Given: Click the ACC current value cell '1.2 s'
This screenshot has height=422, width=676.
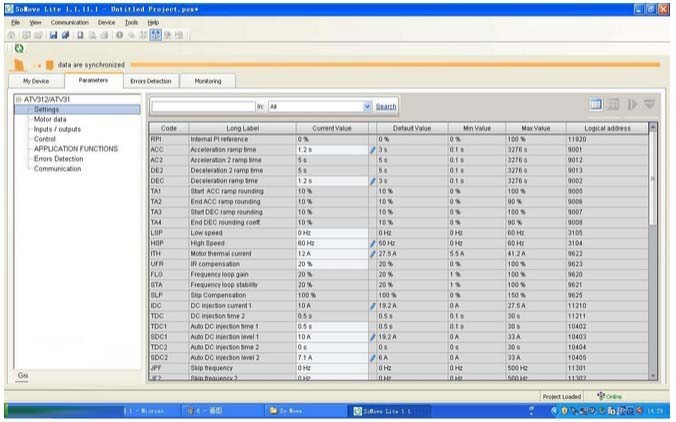Looking at the screenshot, I should (332, 150).
